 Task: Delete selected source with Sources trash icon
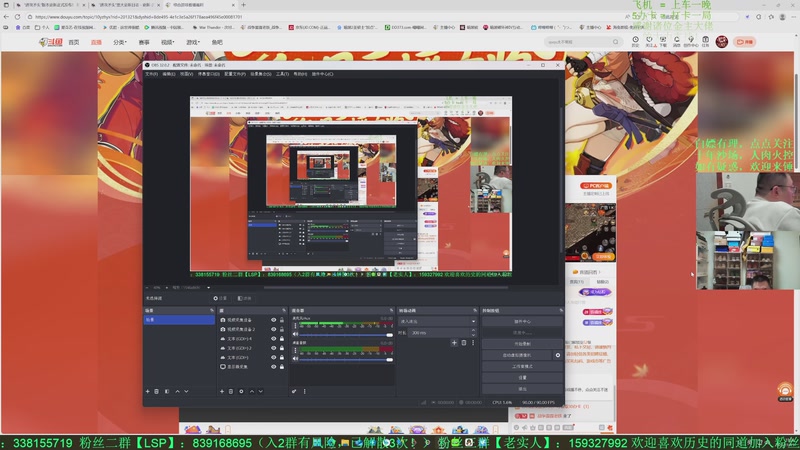(x=231, y=391)
